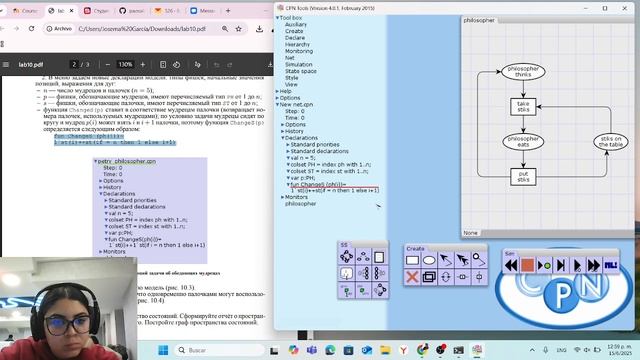Image resolution: width=640 pixels, height=360 pixels.
Task: Select the transition rectangle tool in Create palette
Action: (412, 260)
